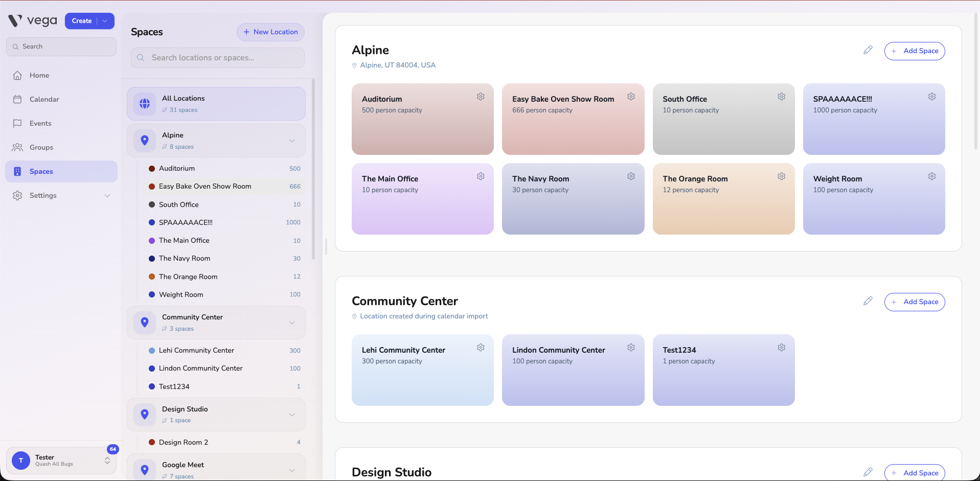980x481 pixels.
Task: Open settings gear on Test1234 card
Action: pyautogui.click(x=781, y=348)
